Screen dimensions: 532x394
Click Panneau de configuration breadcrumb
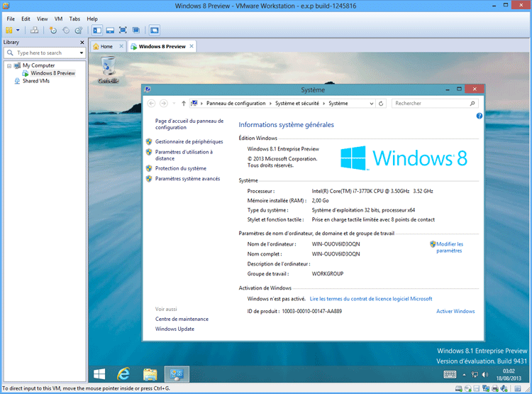pos(235,103)
